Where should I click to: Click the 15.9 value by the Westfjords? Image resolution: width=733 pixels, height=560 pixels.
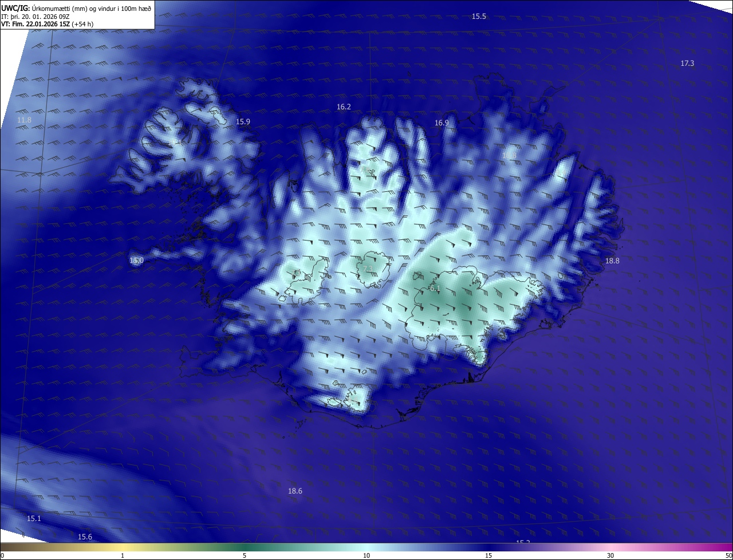coord(243,122)
